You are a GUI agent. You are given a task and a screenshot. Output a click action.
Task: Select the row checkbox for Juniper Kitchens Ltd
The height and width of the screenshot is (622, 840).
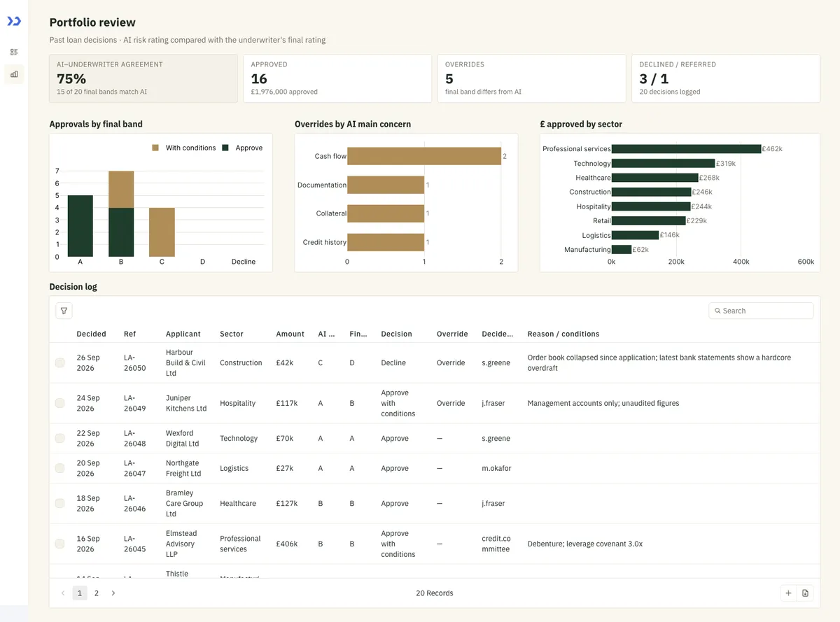(60, 403)
